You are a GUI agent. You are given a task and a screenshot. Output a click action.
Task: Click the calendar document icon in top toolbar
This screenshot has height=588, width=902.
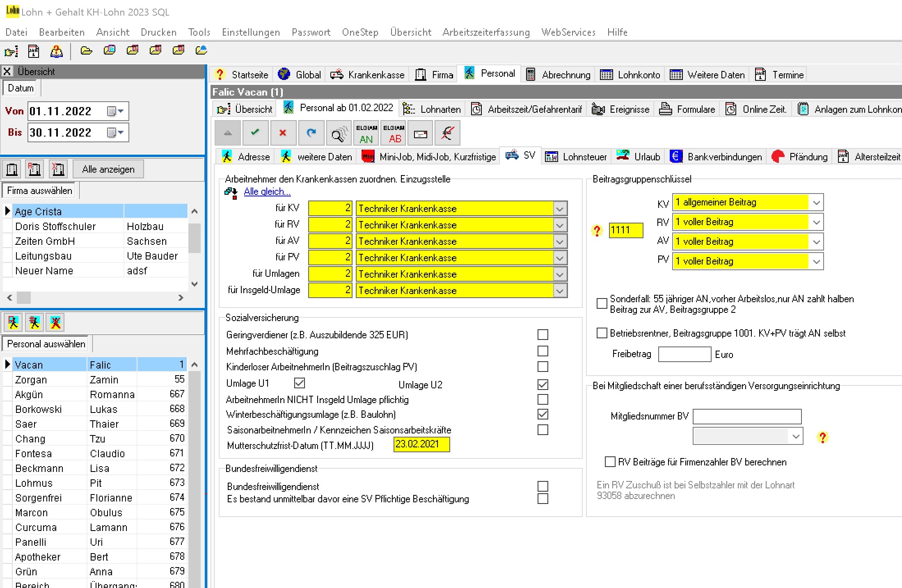pos(34,51)
